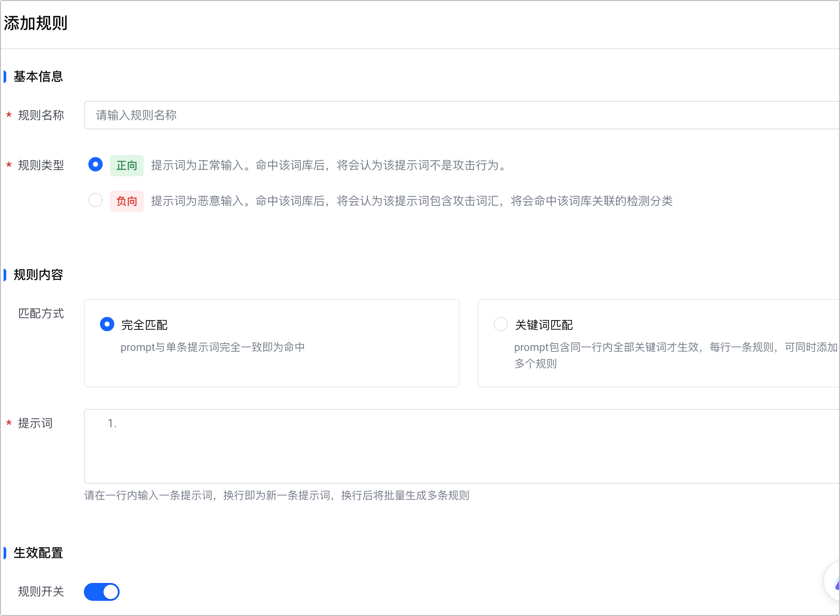This screenshot has height=616, width=840.
Task: Click the 规则内容 section heading
Action: [x=38, y=275]
